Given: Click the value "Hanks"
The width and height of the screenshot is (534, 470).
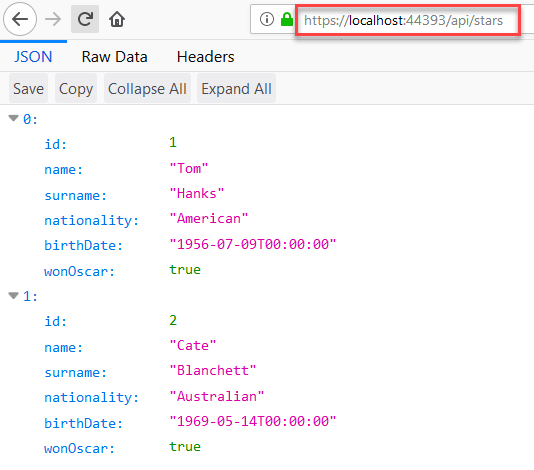Looking at the screenshot, I should 197,193.
